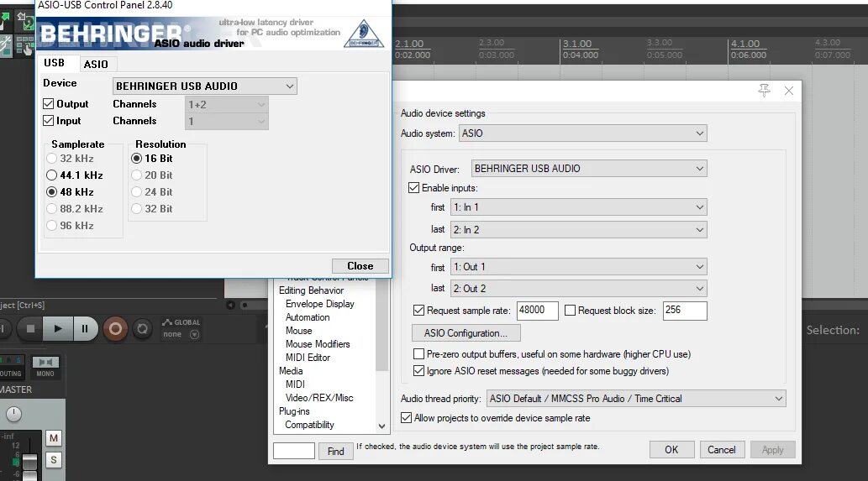Screen dimensions: 868x481
Task: Solo the master track with S
Action: [x=53, y=460]
